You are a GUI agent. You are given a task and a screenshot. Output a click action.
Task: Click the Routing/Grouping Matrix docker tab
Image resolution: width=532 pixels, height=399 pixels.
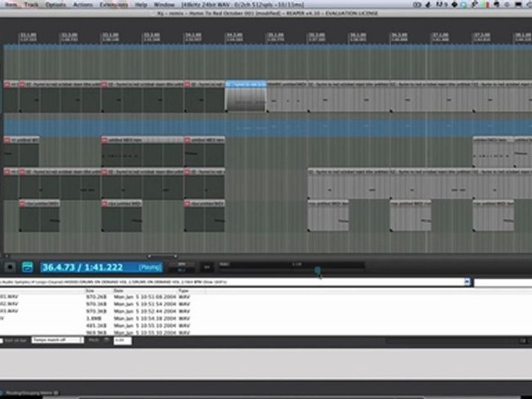(x=32, y=393)
